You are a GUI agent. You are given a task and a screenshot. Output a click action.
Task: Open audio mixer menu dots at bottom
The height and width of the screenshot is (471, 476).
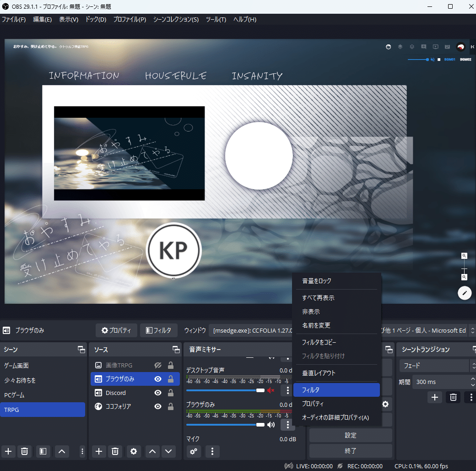(x=212, y=451)
